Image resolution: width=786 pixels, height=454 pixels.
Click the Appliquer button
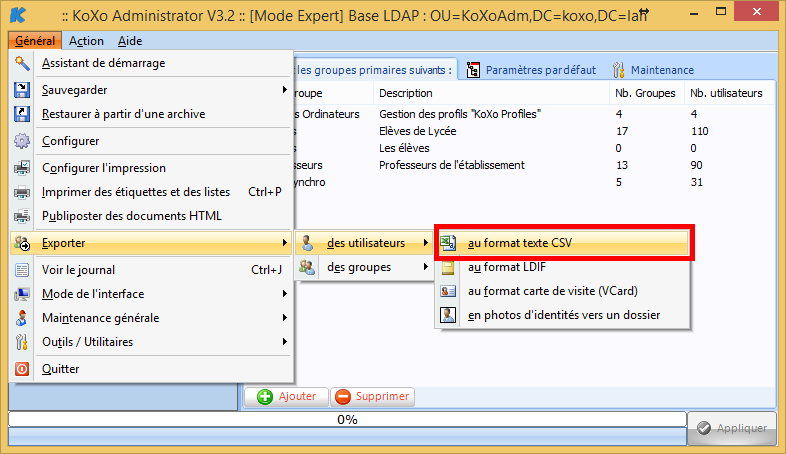pos(732,428)
